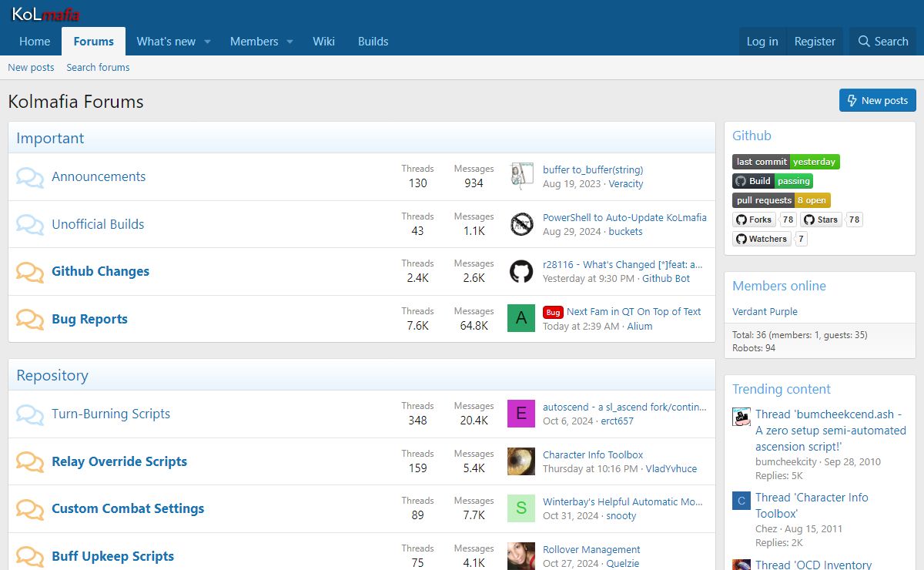Open the Trending content heading
924x570 pixels.
[782, 390]
